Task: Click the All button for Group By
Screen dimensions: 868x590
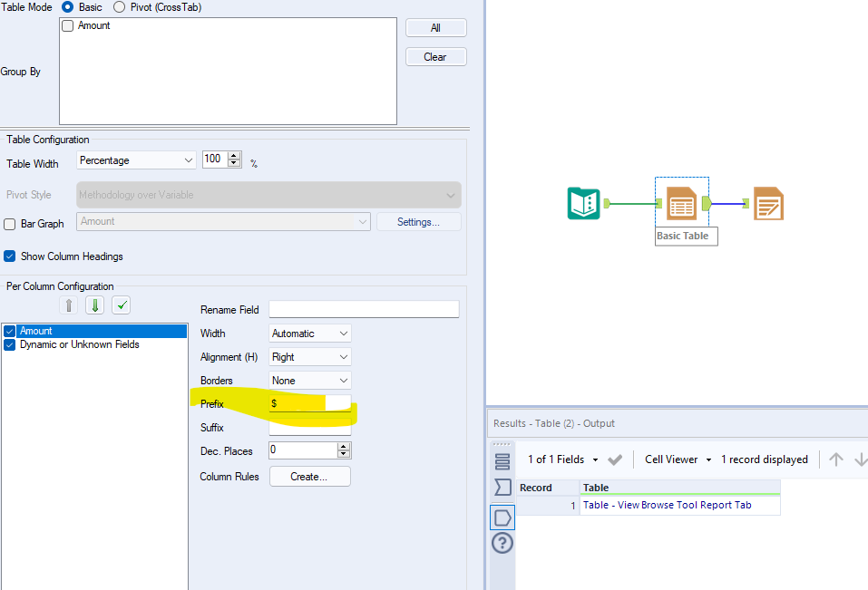Action: 436,28
